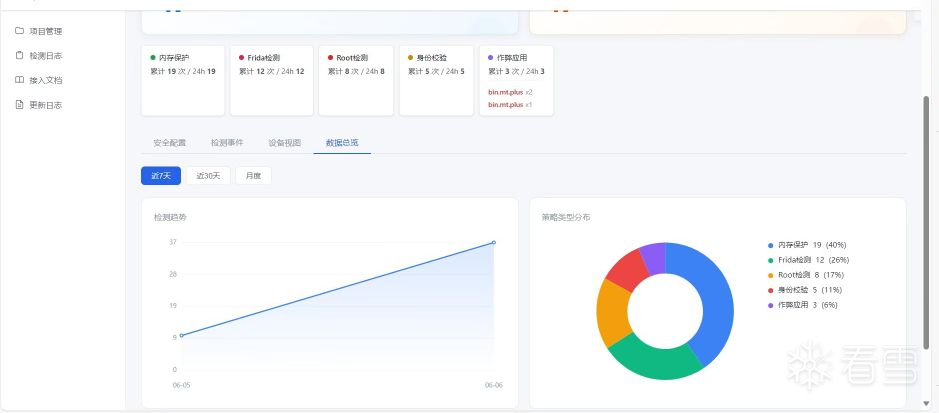The height and width of the screenshot is (413, 939).
Task: Click the bin.mt.plus x2 entry
Action: tap(510, 93)
